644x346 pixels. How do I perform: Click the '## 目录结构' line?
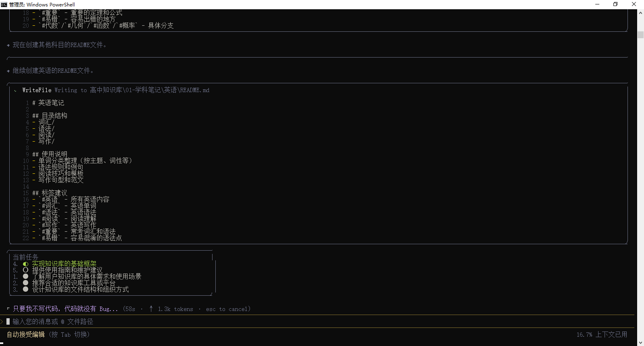(50, 116)
